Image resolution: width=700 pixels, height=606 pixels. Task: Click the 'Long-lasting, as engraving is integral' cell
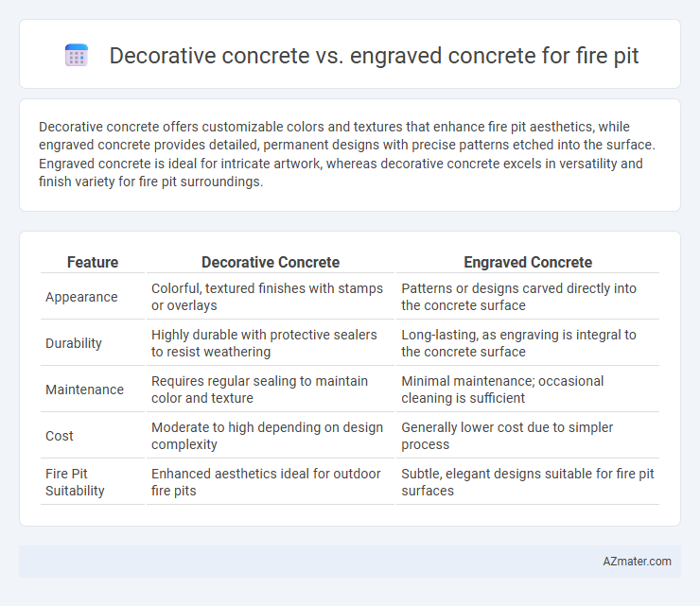point(518,343)
